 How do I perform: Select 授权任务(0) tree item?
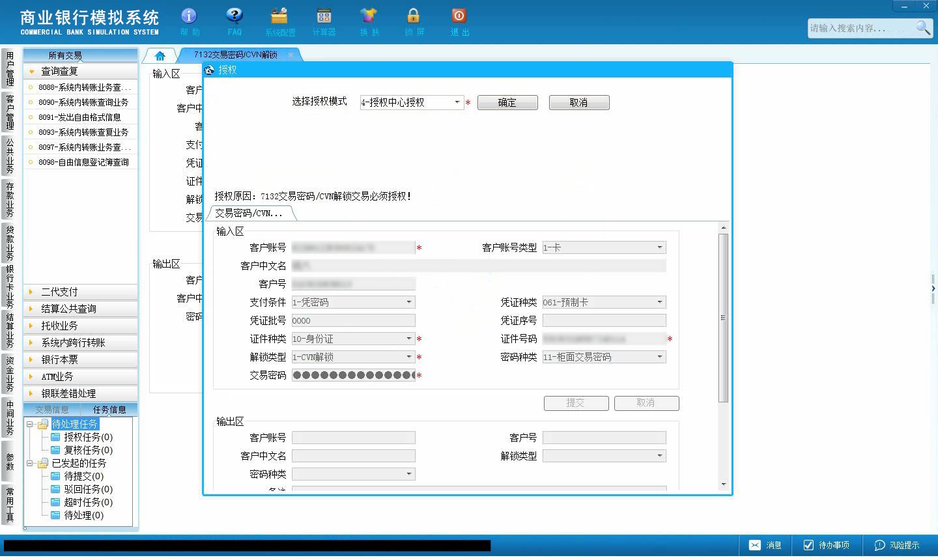(88, 437)
